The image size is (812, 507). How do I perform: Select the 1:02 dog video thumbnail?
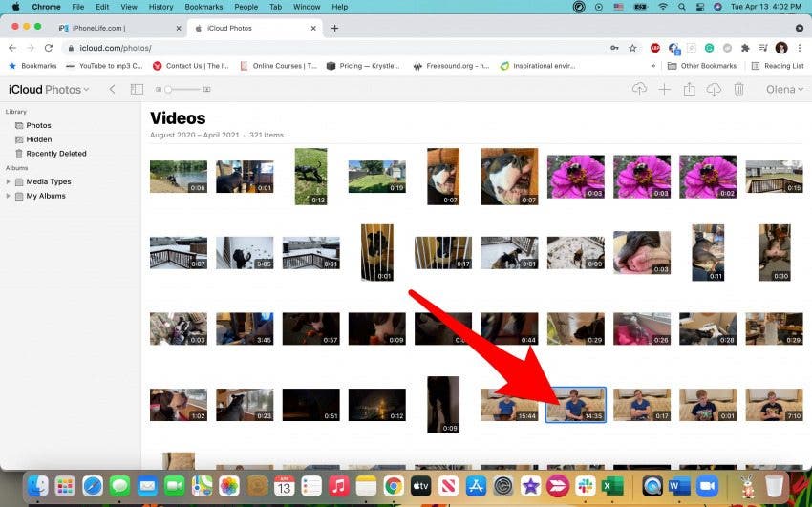point(178,405)
